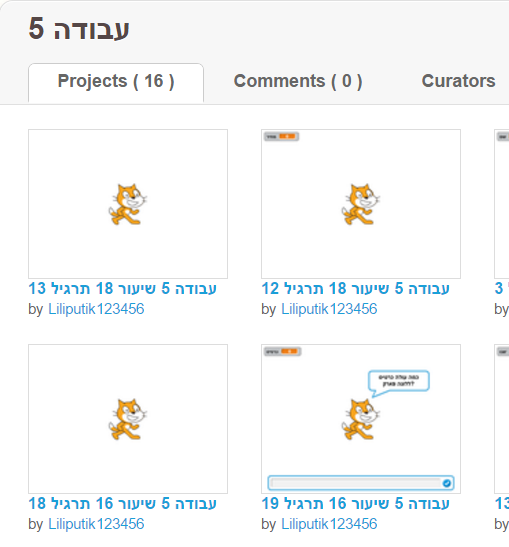The image size is (509, 547).
Task: Open Liliputik123456 profile under תרגיל 18 project
Action: (96, 524)
